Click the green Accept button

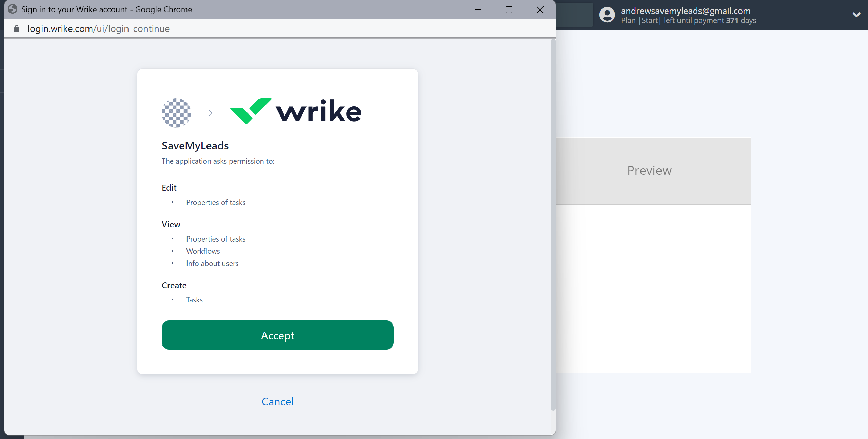coord(277,335)
